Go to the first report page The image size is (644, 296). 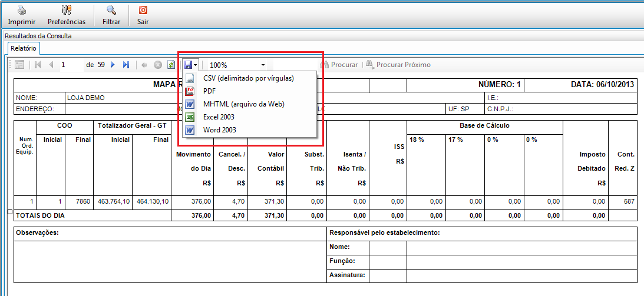38,65
